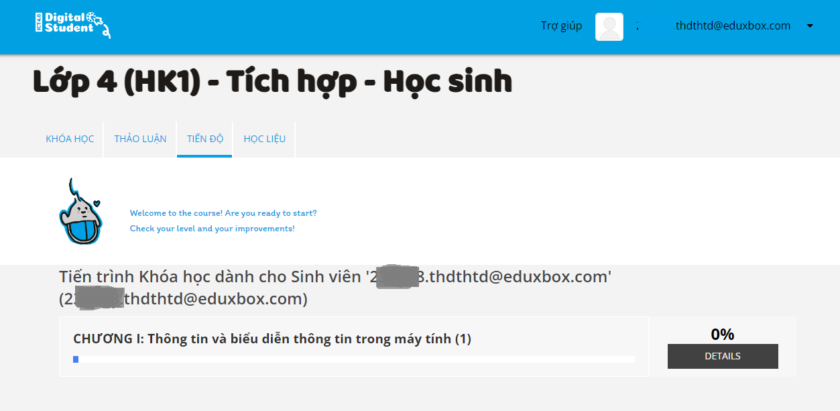Click 'Check your level and your improvements!'
Image resolution: width=840 pixels, height=411 pixels.
tap(212, 228)
